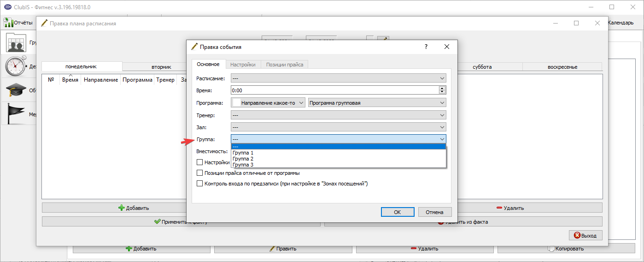The height and width of the screenshot is (262, 644).
Task: Open the Расписание dropdown
Action: 339,78
